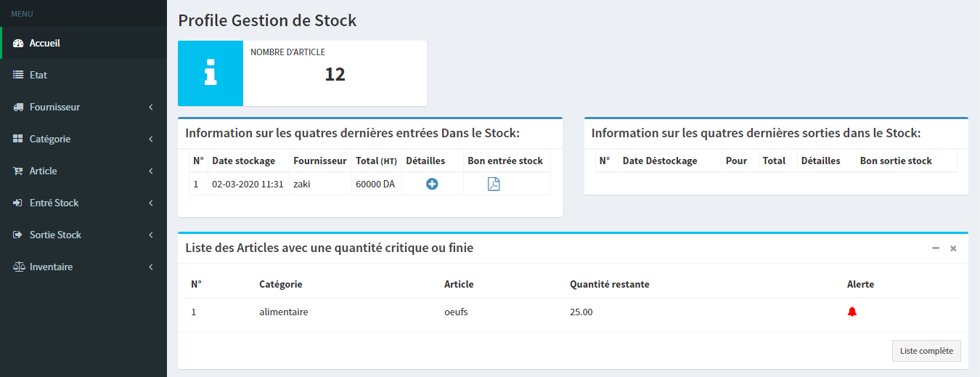The height and width of the screenshot is (377, 980).
Task: Open the Inventaire menu item
Action: pos(51,267)
